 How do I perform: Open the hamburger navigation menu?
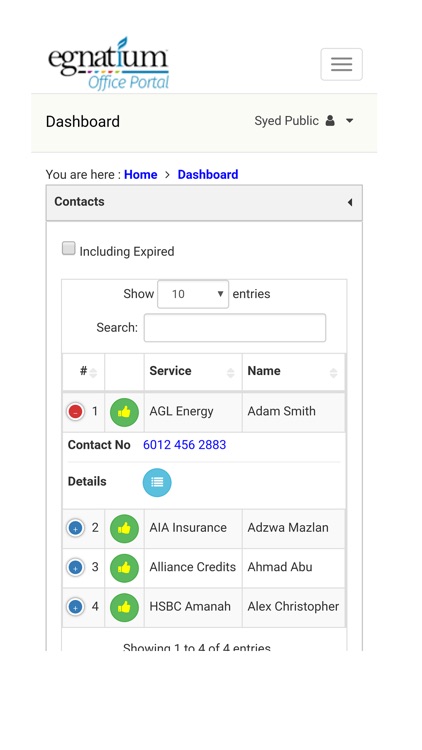341,64
